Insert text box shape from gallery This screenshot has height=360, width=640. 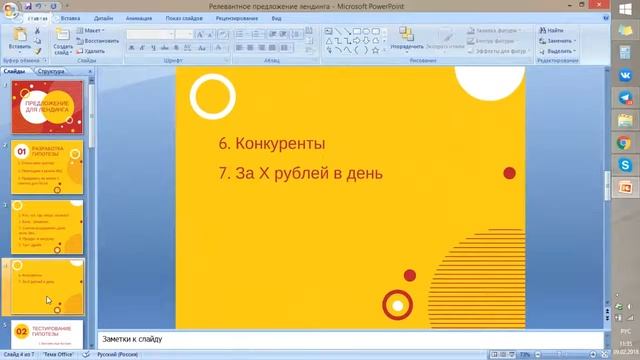coord(329,31)
